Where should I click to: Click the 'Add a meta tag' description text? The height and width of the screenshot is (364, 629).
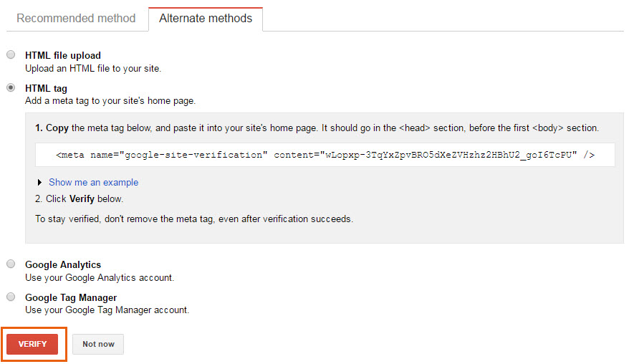pos(110,101)
